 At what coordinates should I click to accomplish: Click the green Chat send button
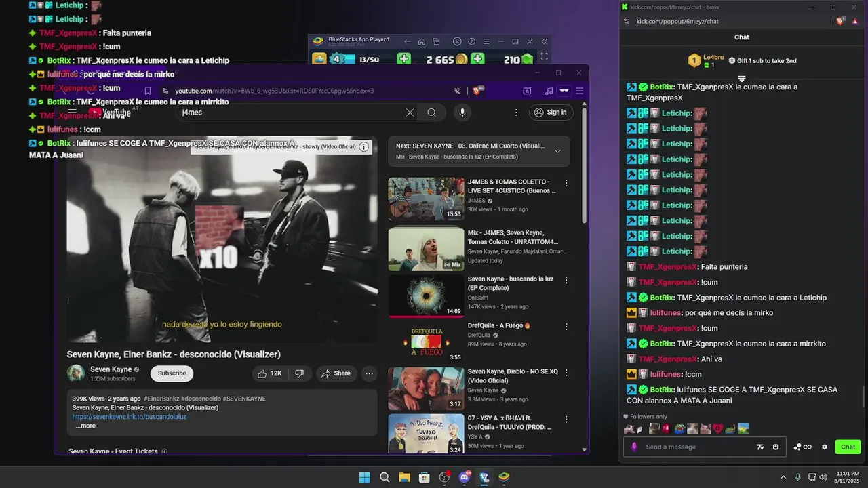click(848, 447)
